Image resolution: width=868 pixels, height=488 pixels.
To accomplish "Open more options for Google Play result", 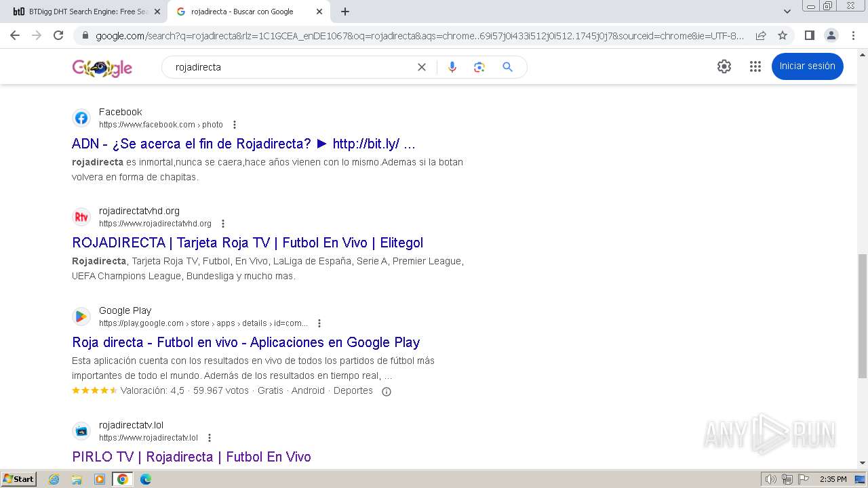I will [319, 323].
